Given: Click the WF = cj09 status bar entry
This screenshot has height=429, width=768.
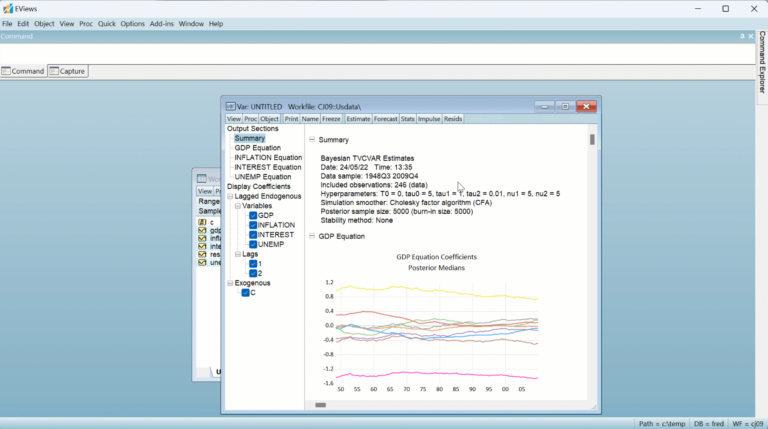Looking at the screenshot, I should click(x=748, y=424).
